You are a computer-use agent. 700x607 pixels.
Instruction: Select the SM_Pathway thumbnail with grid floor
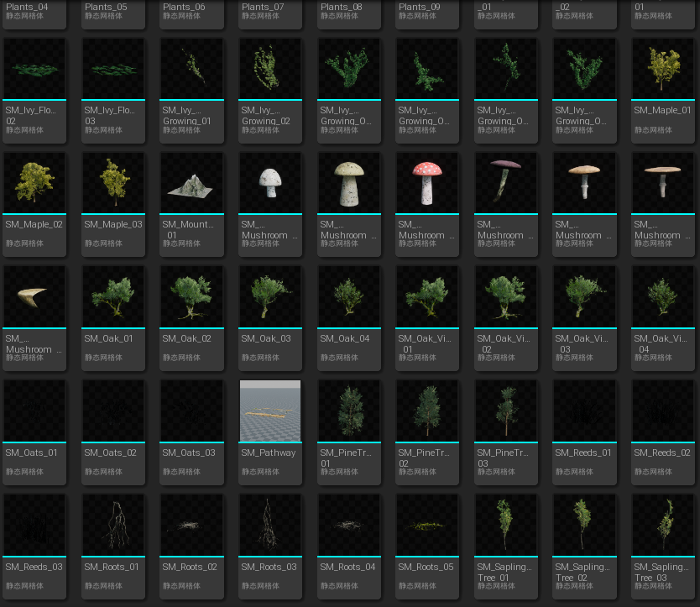click(270, 411)
